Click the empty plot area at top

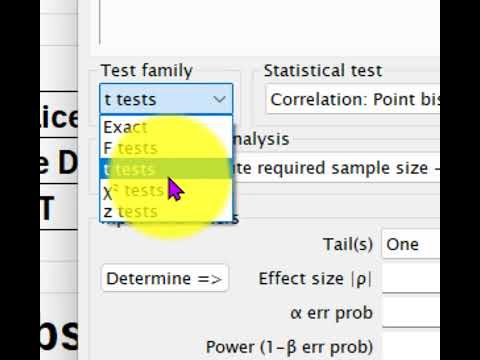coord(270,22)
